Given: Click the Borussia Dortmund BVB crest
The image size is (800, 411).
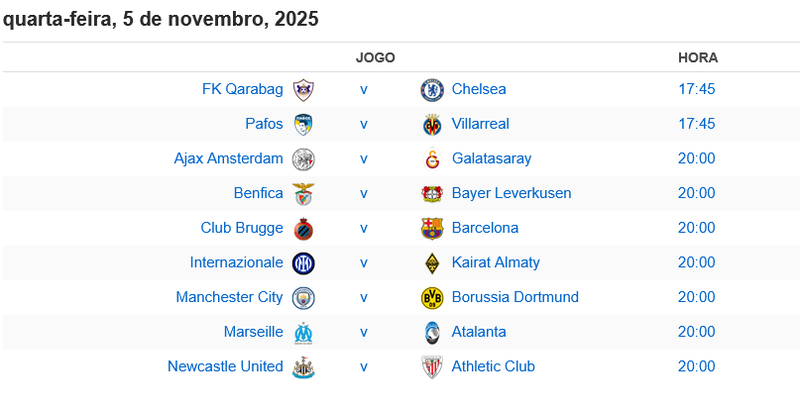Looking at the screenshot, I should click(431, 298).
